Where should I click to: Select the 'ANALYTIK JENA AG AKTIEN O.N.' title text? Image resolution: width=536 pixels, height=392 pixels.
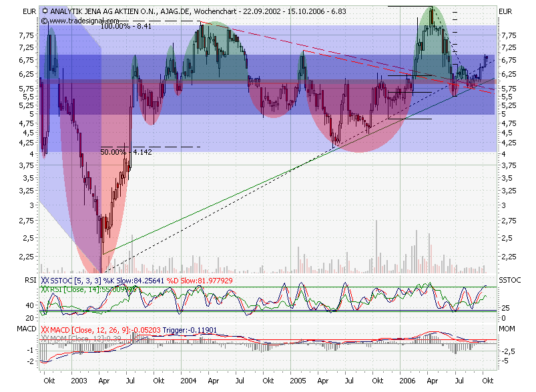103,11
